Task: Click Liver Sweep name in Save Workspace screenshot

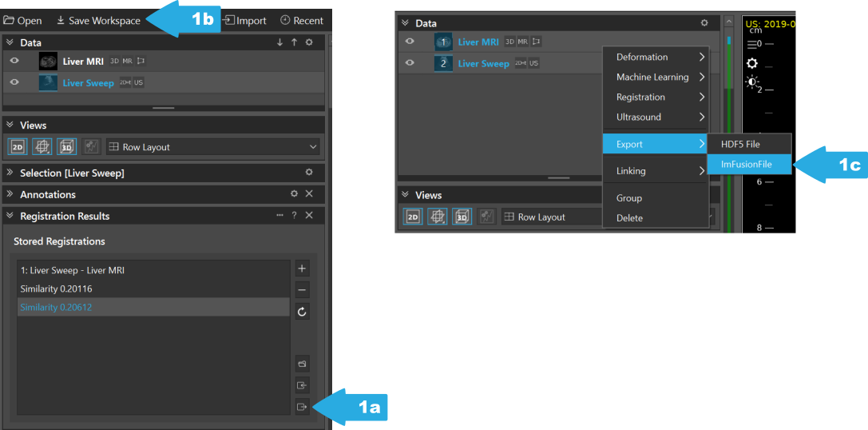Action: (x=88, y=82)
